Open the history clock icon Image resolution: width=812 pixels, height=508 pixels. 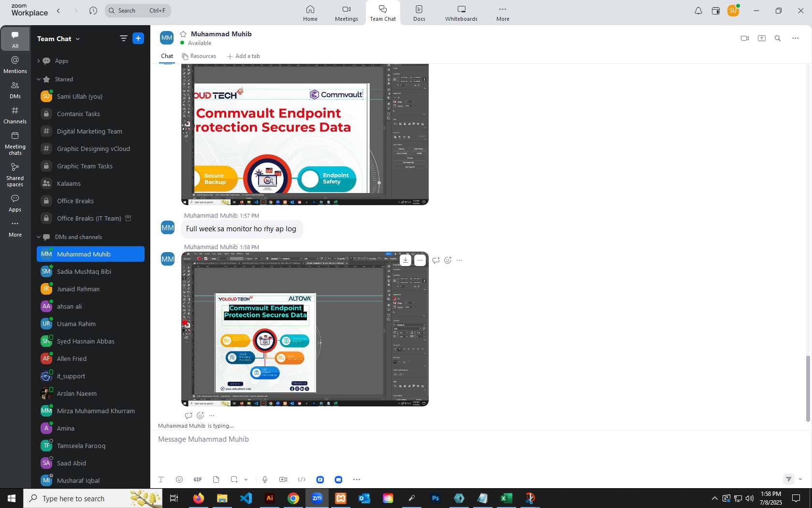click(x=93, y=11)
